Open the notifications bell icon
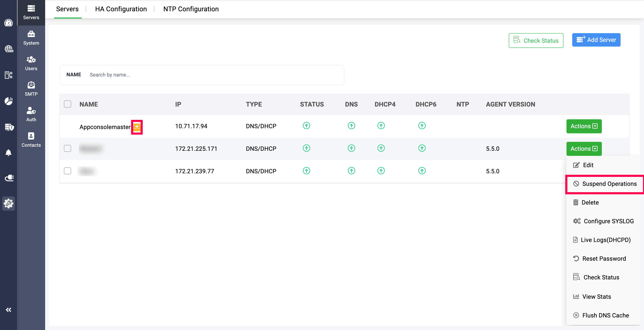 pyautogui.click(x=9, y=152)
